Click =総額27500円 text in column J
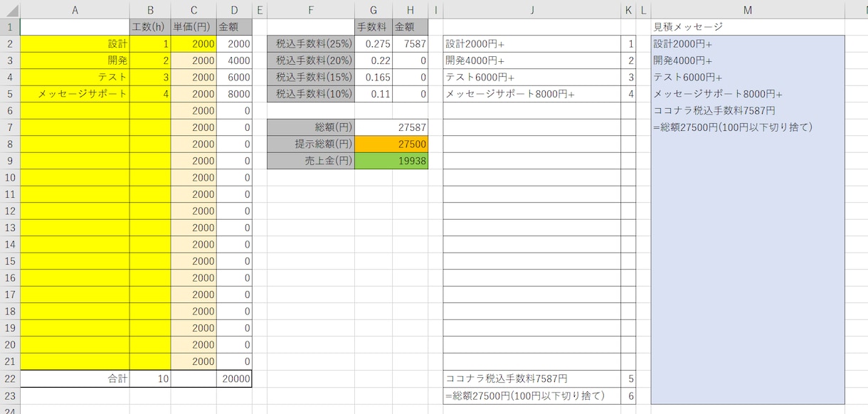 click(525, 396)
